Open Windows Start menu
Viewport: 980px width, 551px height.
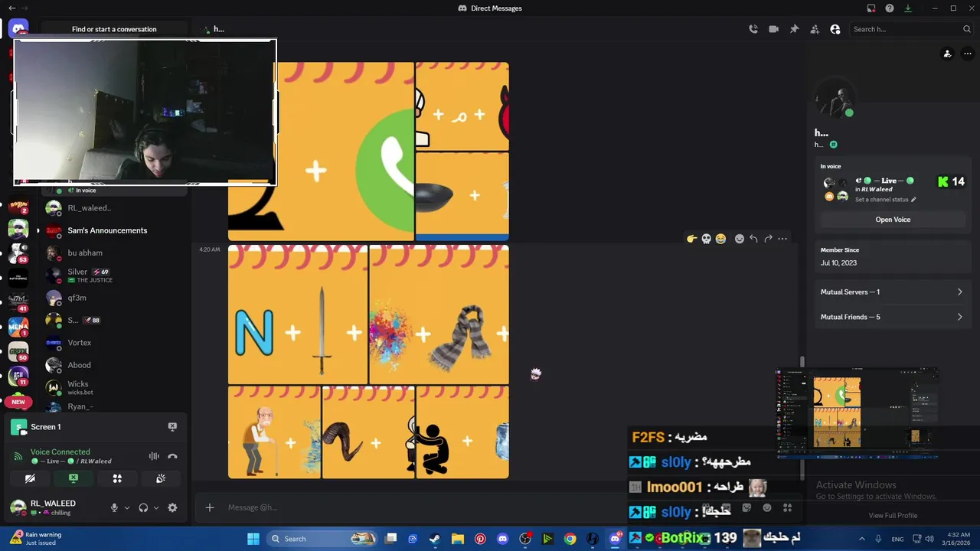pyautogui.click(x=253, y=539)
